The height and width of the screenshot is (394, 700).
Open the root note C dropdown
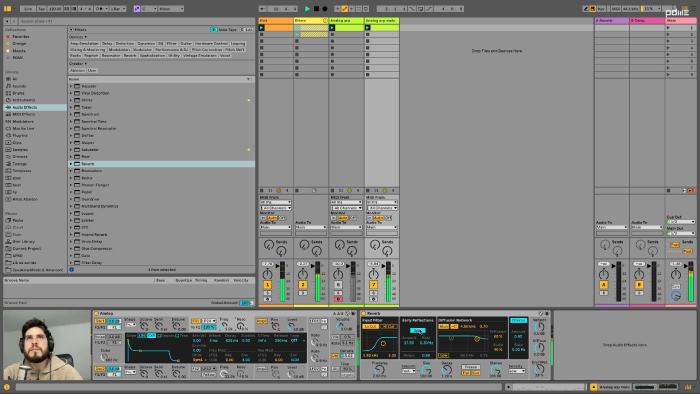click(149, 8)
